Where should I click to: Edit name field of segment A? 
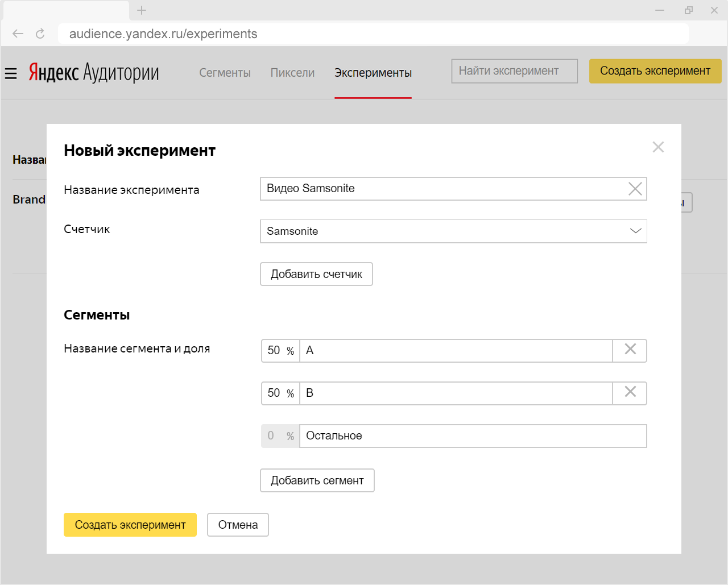[456, 351]
